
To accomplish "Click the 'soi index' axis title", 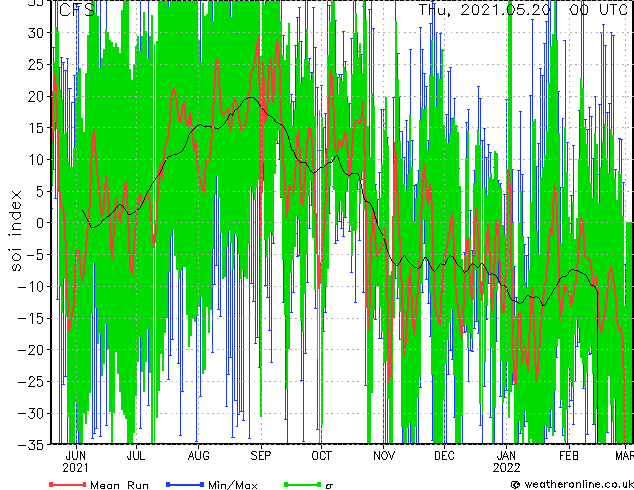I will pos(16,230).
